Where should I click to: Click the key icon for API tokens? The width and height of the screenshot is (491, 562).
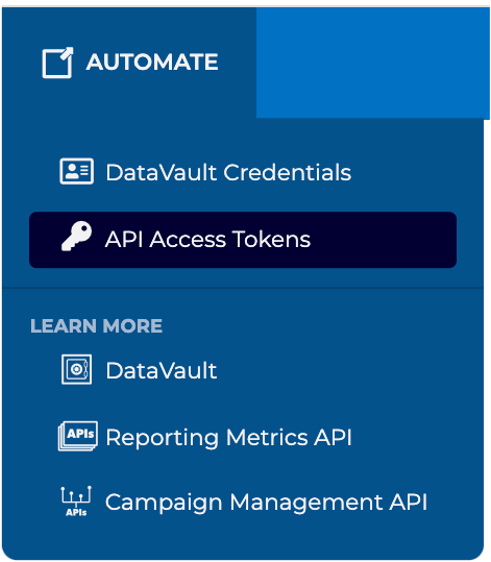pyautogui.click(x=76, y=236)
